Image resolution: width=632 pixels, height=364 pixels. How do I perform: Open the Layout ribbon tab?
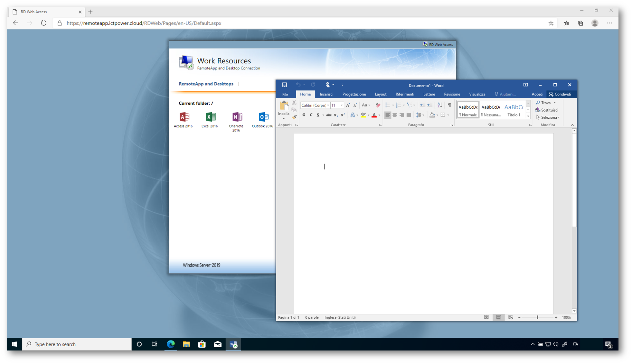[380, 94]
